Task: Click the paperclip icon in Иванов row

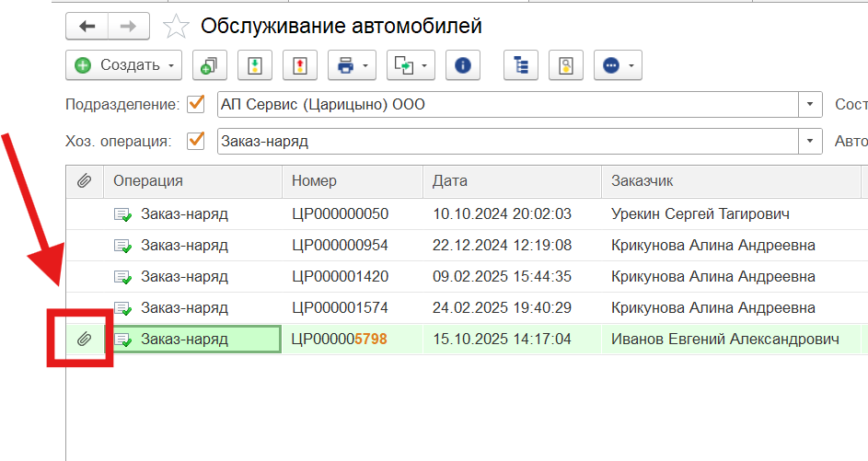Action: (x=84, y=340)
